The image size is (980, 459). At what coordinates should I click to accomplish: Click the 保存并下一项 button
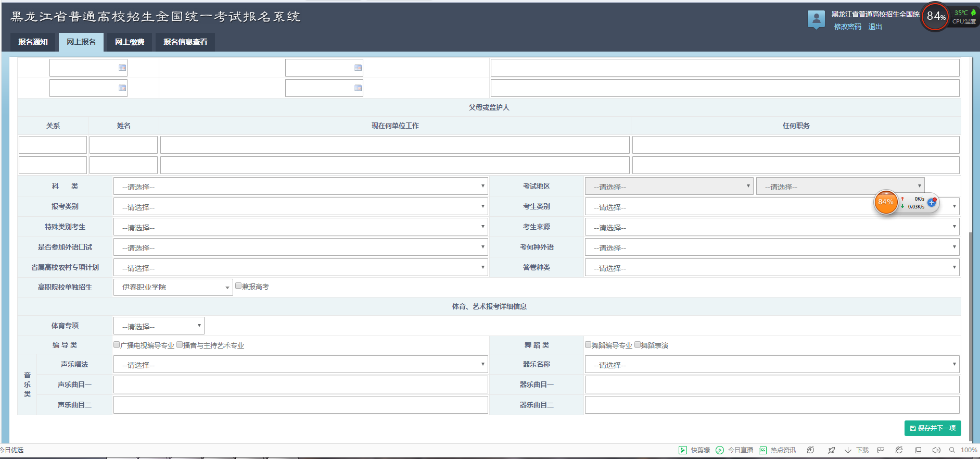932,428
